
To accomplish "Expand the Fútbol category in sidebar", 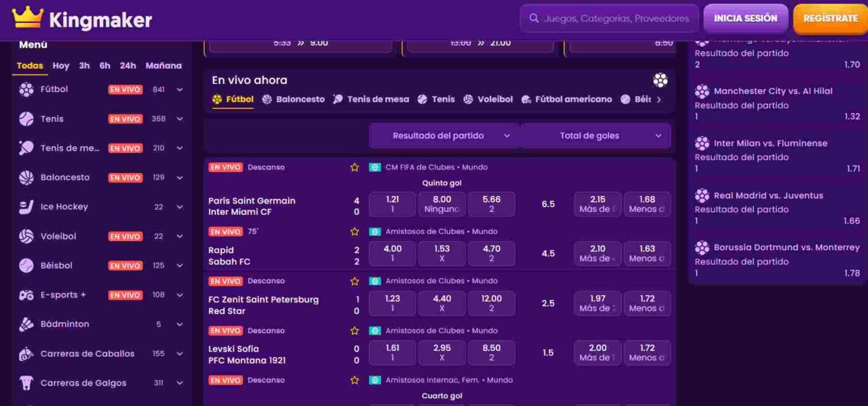I will click(x=179, y=90).
